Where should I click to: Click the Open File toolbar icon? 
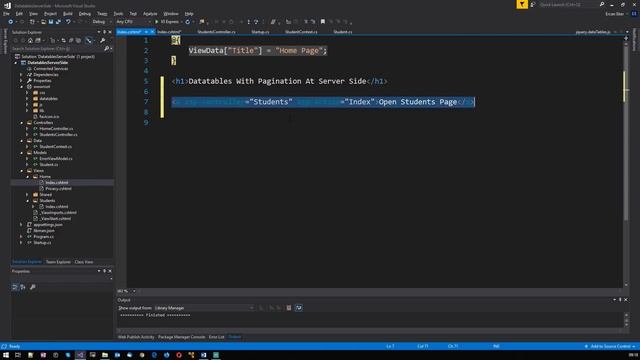point(43,22)
